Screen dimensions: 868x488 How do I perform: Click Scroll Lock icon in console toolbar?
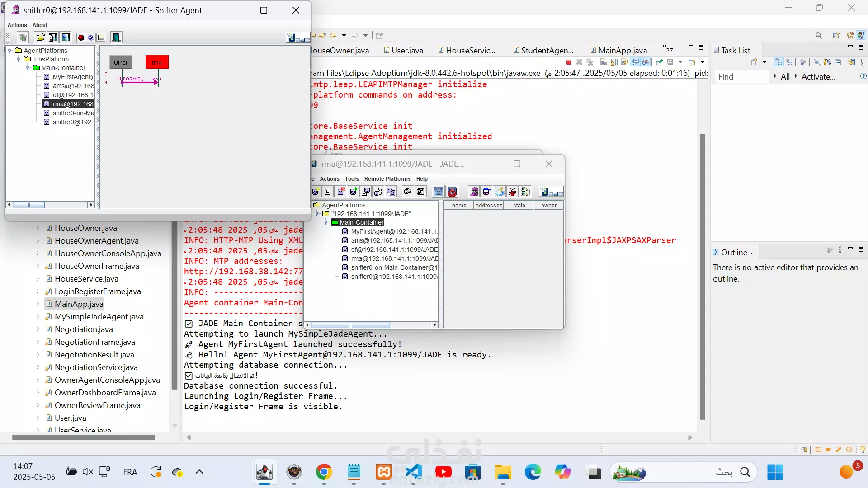point(614,62)
